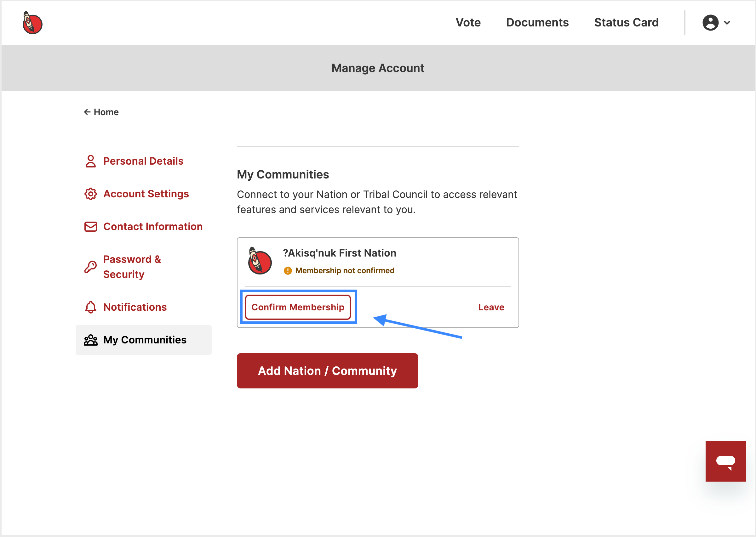Expand the account dropdown chevron
The width and height of the screenshot is (756, 537).
click(727, 23)
